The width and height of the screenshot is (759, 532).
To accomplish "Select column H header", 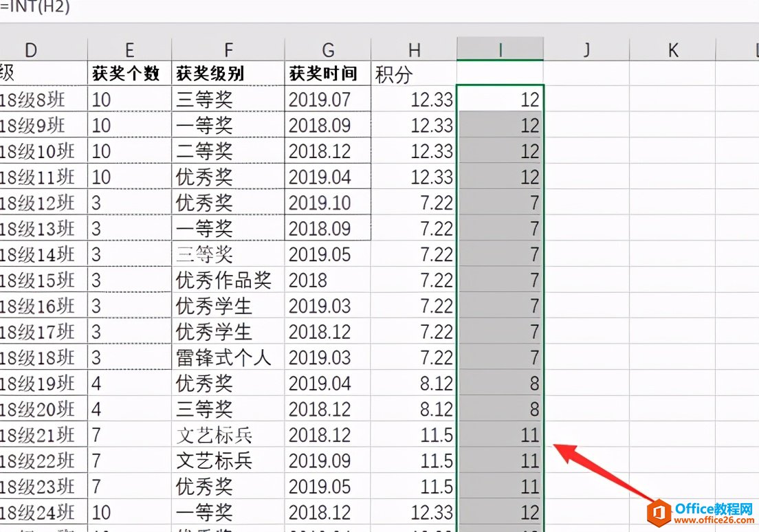I will [414, 49].
